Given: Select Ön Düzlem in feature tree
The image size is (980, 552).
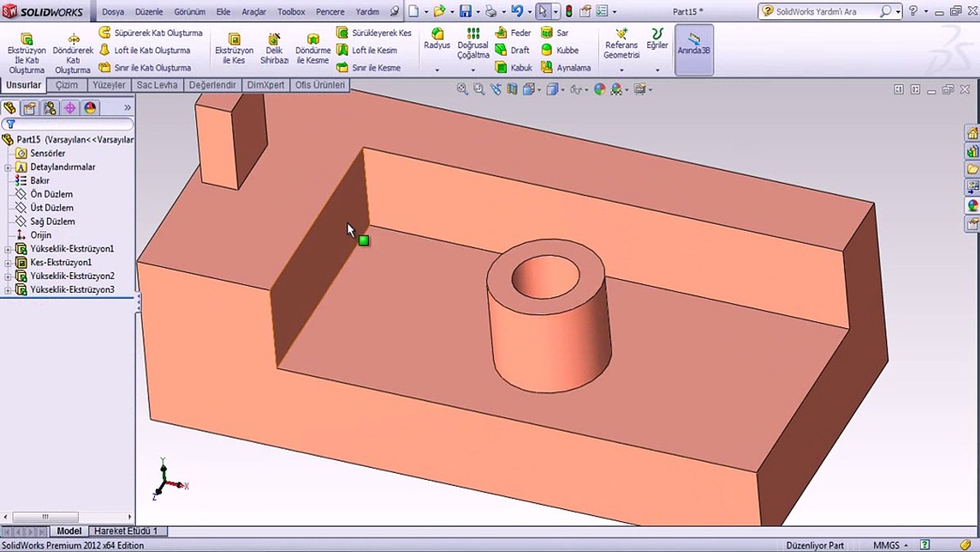Looking at the screenshot, I should tap(51, 194).
